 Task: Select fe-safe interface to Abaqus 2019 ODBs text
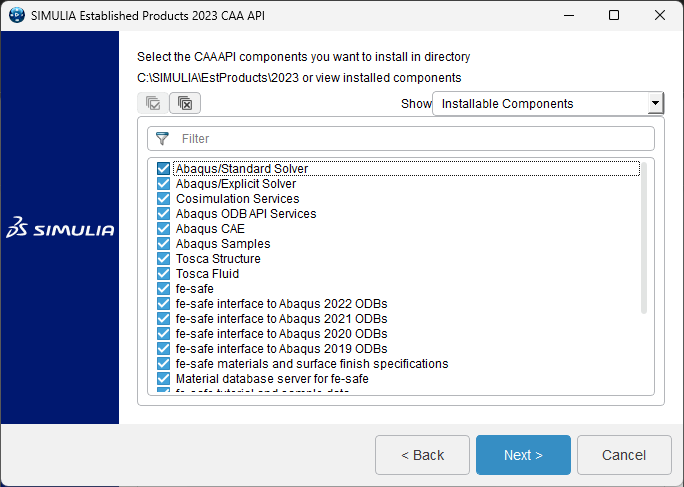281,349
